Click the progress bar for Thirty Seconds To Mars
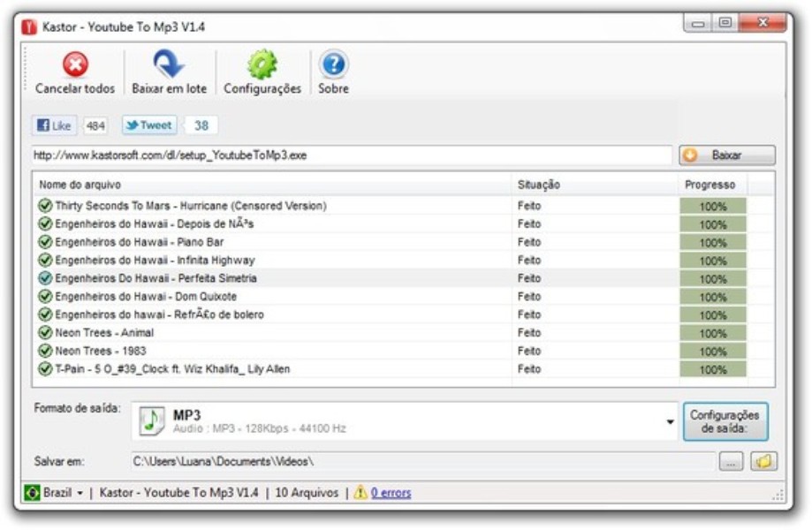 click(x=712, y=206)
